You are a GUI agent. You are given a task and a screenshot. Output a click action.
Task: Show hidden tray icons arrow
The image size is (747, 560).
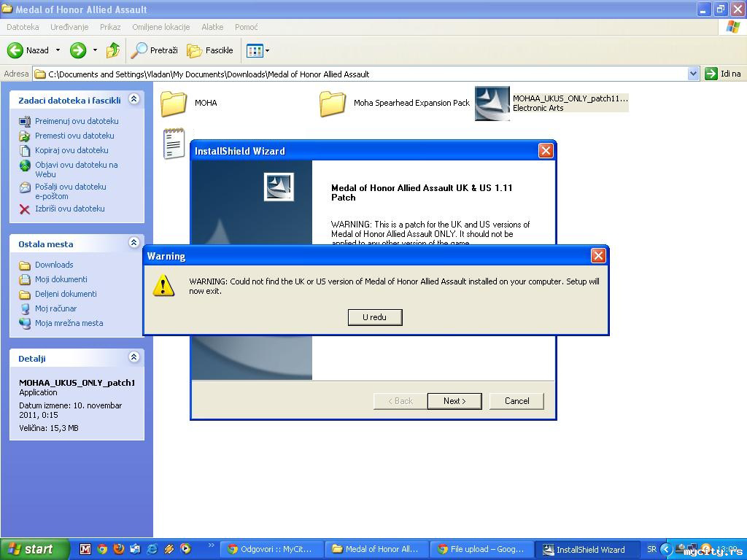(667, 549)
